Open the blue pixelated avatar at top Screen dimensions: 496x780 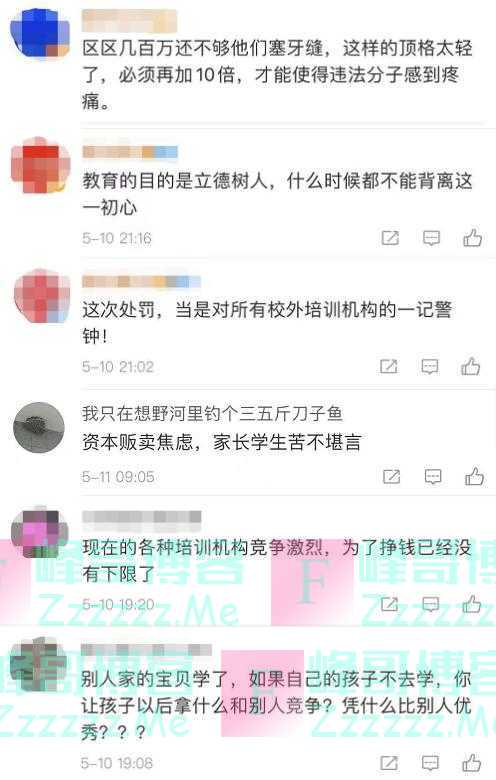(40, 34)
